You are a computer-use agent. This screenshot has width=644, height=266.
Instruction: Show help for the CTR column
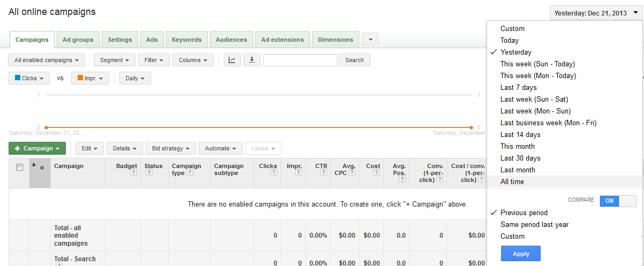pos(323,173)
